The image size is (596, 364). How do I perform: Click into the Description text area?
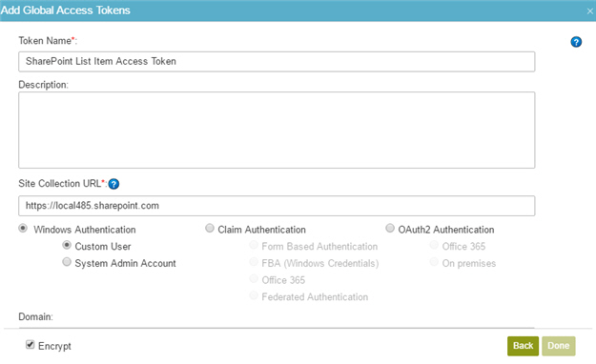pos(277,130)
